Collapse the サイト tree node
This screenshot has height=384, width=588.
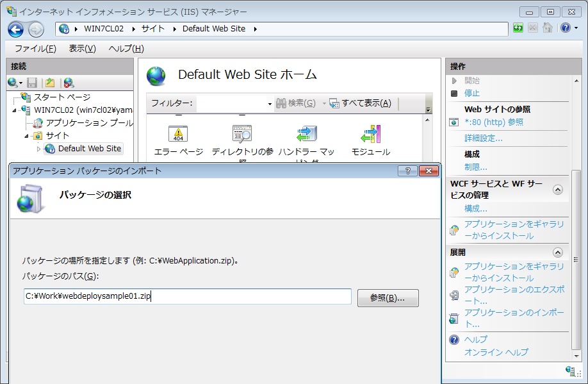point(27,136)
